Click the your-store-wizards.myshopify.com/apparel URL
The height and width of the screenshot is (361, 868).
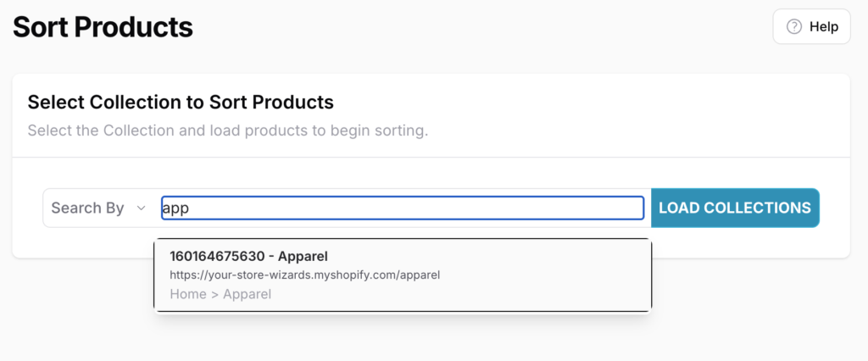(x=305, y=275)
